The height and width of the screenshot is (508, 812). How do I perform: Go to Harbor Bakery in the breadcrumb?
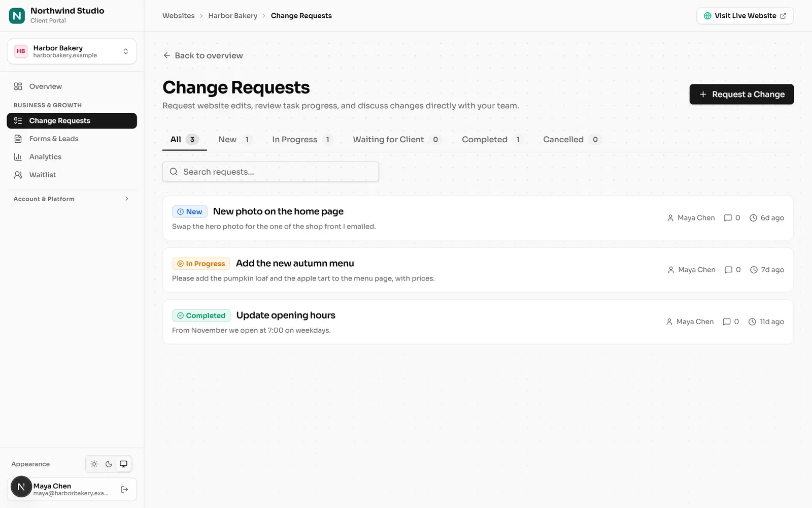(233, 16)
